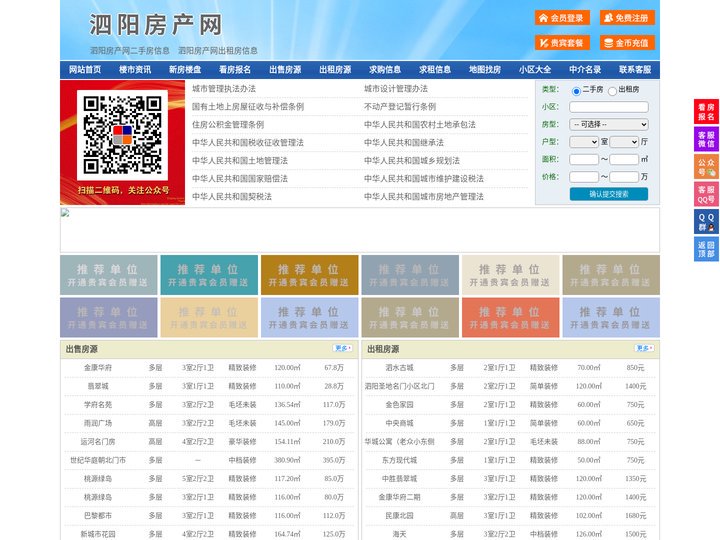Open the 中华人民共和国土地管理法 link
The image size is (720, 540).
coord(240,160)
